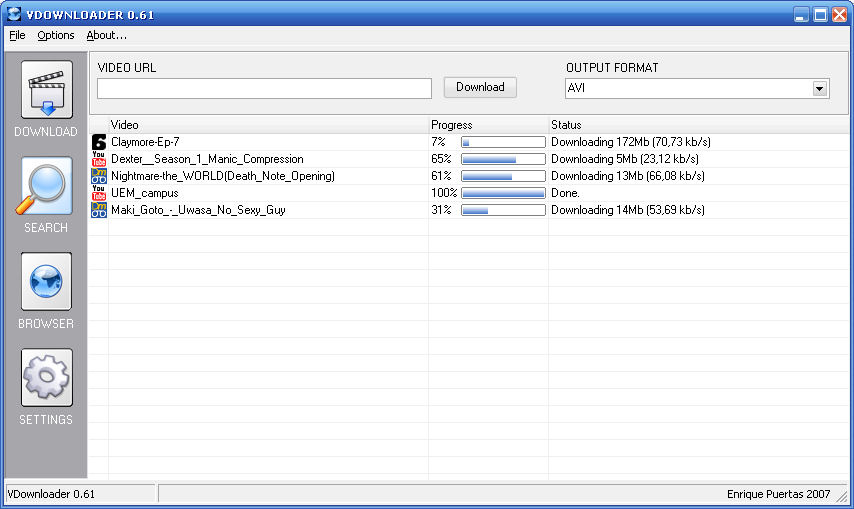Open the Settings gear icon
The image size is (854, 509).
pos(47,377)
